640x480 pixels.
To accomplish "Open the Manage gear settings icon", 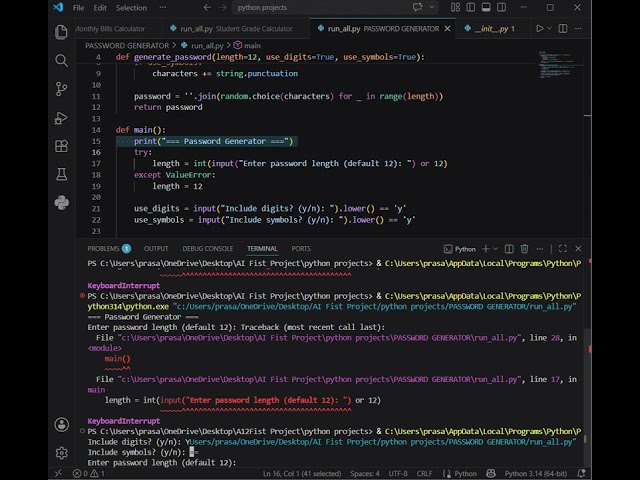I will point(61,453).
